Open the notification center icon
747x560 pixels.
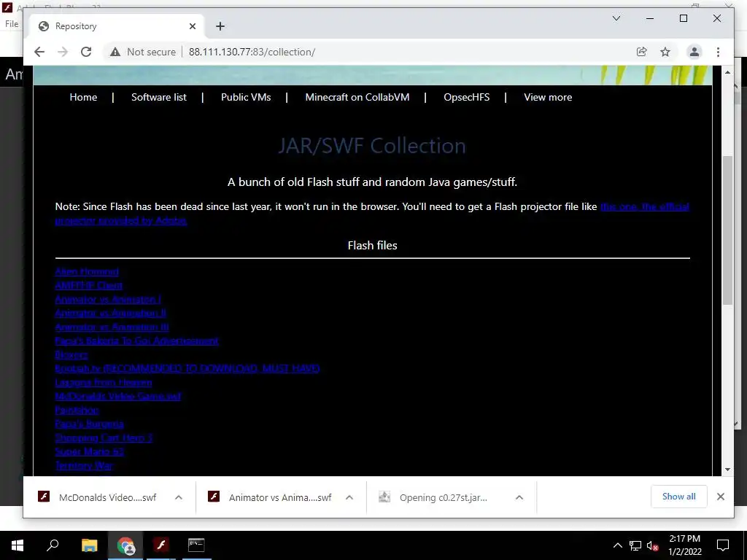(723, 545)
